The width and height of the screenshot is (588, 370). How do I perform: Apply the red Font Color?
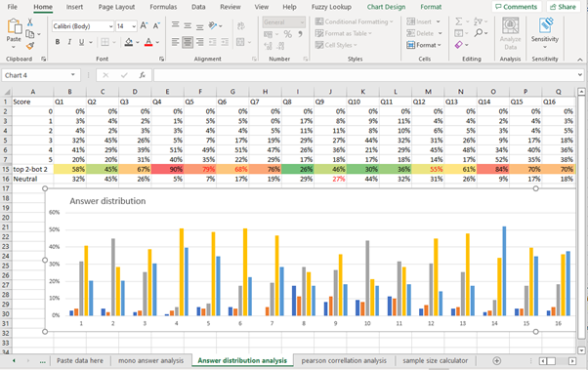tap(148, 42)
